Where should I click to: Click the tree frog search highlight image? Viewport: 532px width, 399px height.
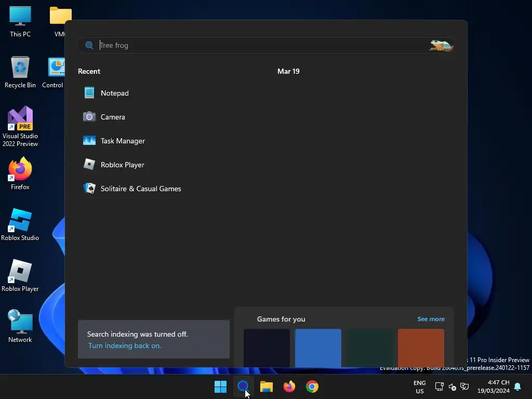pyautogui.click(x=441, y=45)
